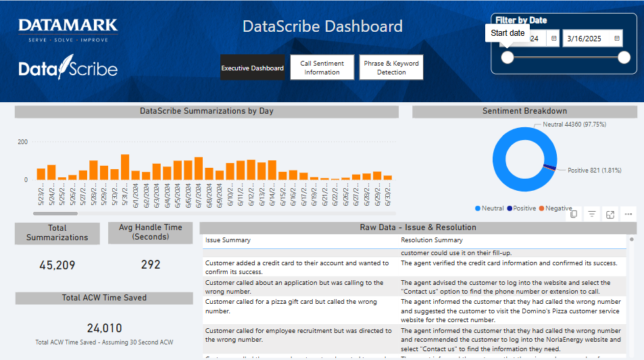Open the More options ellipsis icon
644x360 pixels.
tap(628, 214)
